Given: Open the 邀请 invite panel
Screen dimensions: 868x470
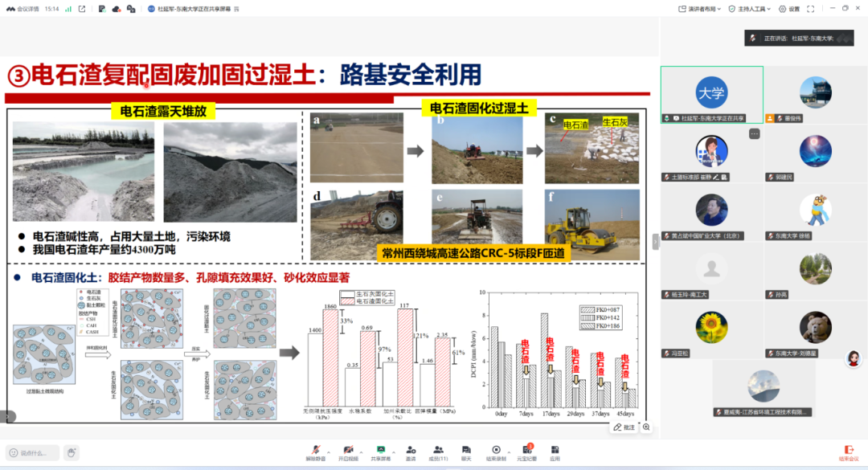Looking at the screenshot, I should (x=410, y=453).
